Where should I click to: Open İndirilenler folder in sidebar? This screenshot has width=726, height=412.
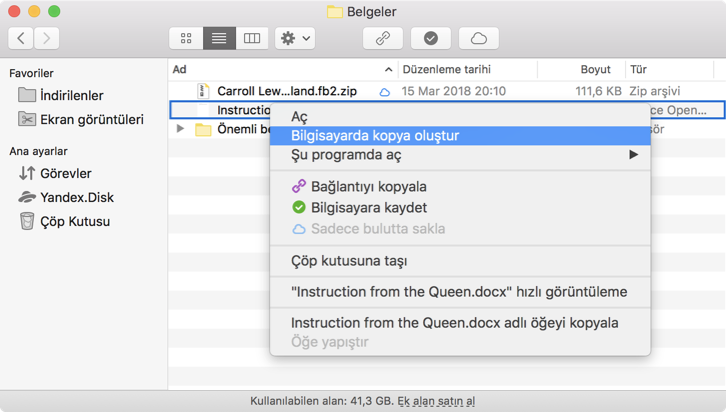click(71, 95)
